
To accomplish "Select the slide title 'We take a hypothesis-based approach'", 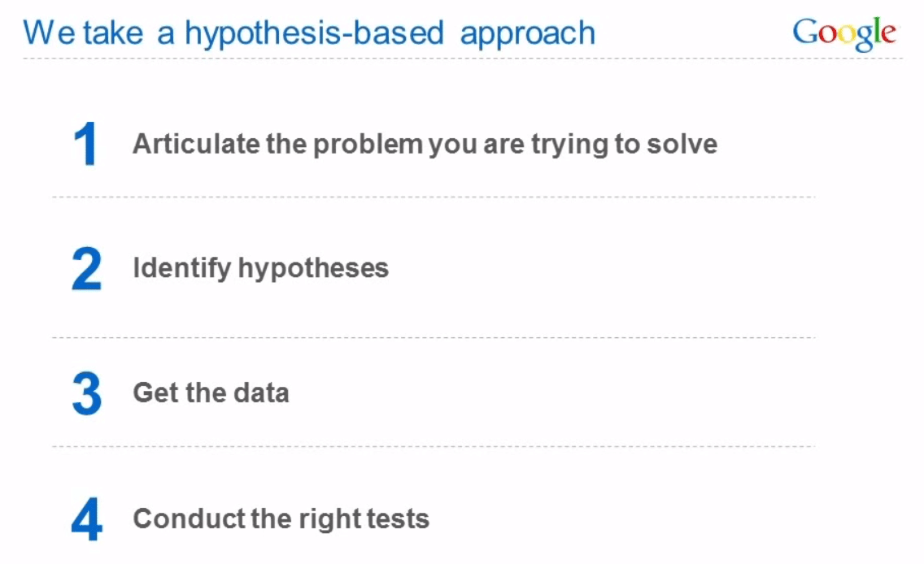I will (309, 33).
